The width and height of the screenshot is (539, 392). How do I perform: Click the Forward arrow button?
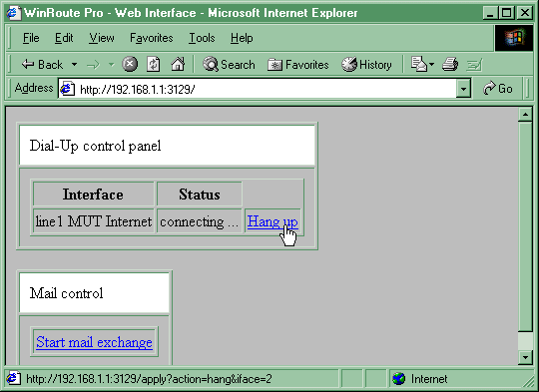pos(93,64)
